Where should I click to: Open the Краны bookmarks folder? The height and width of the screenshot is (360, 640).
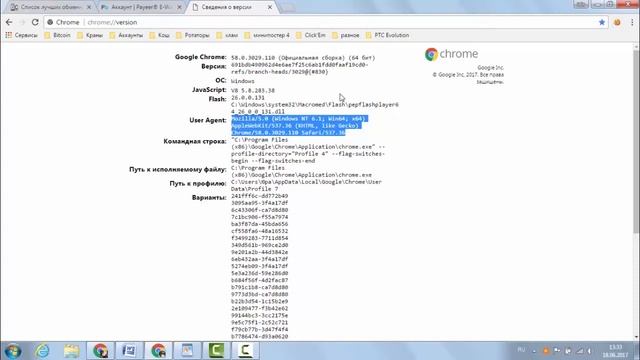point(90,36)
